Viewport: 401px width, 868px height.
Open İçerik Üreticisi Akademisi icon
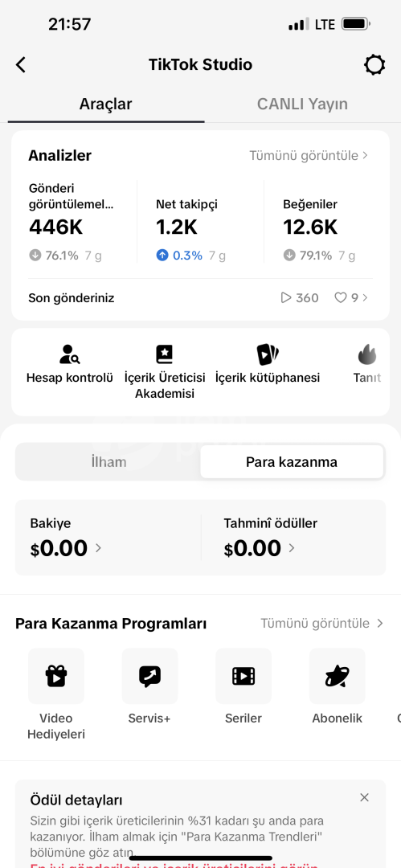(x=165, y=354)
